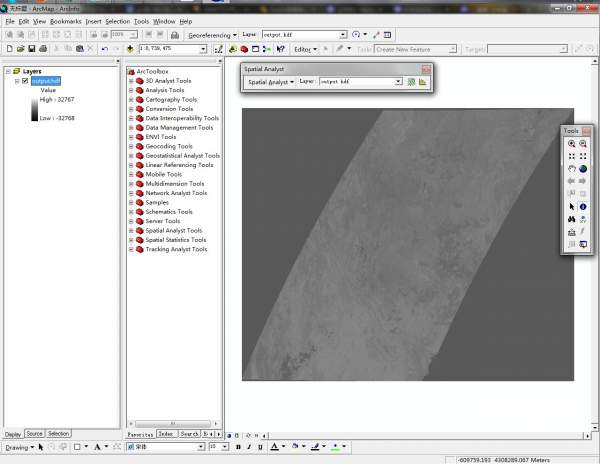The image size is (600, 464).
Task: Open the Bookmarks menu
Action: 66,20
